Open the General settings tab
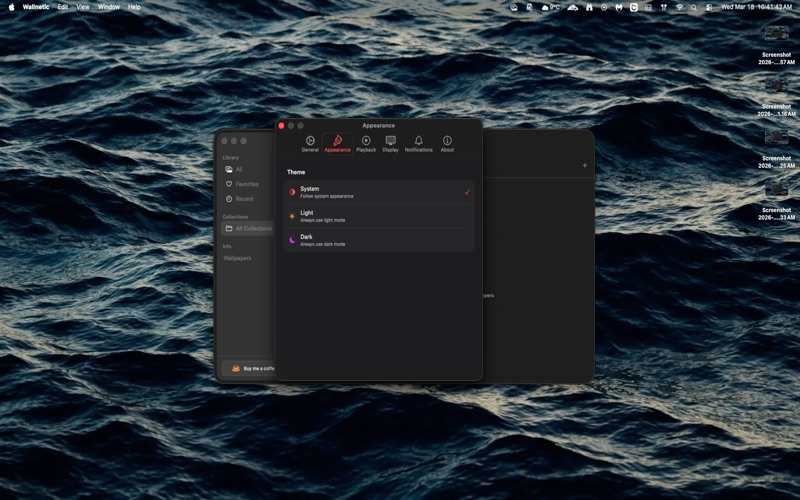The height and width of the screenshot is (500, 800). (310, 144)
